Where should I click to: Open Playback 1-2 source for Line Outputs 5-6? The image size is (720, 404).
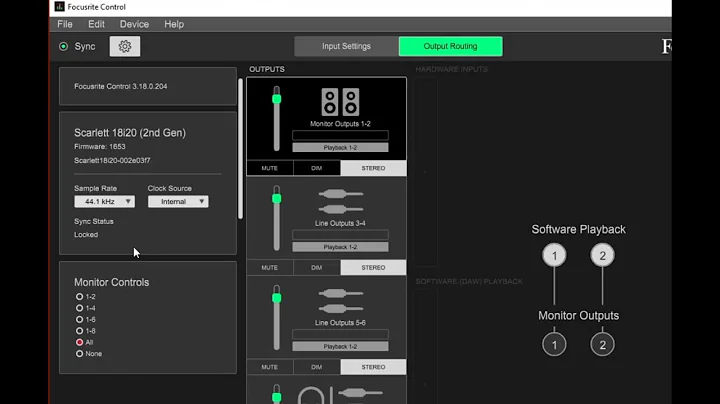point(340,347)
